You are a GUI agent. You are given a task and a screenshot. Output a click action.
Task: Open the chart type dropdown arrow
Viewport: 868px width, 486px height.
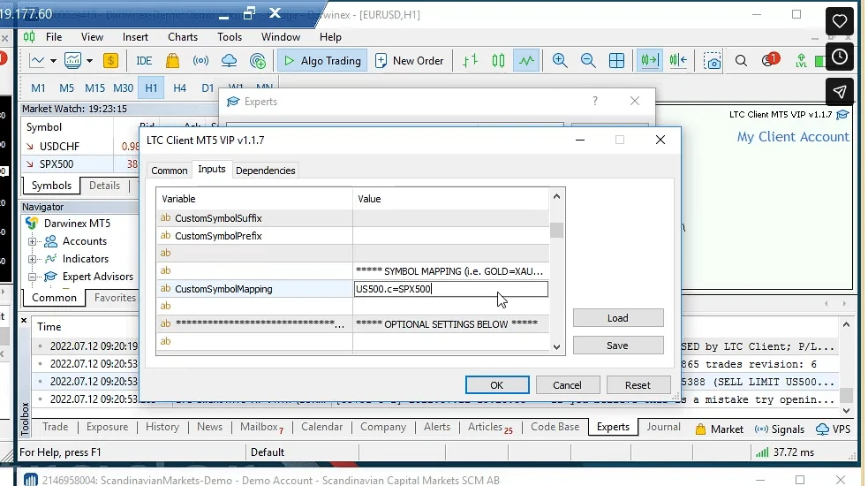point(53,60)
